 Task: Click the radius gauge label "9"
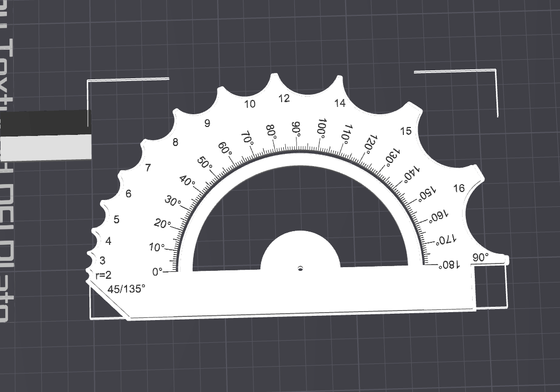(207, 123)
